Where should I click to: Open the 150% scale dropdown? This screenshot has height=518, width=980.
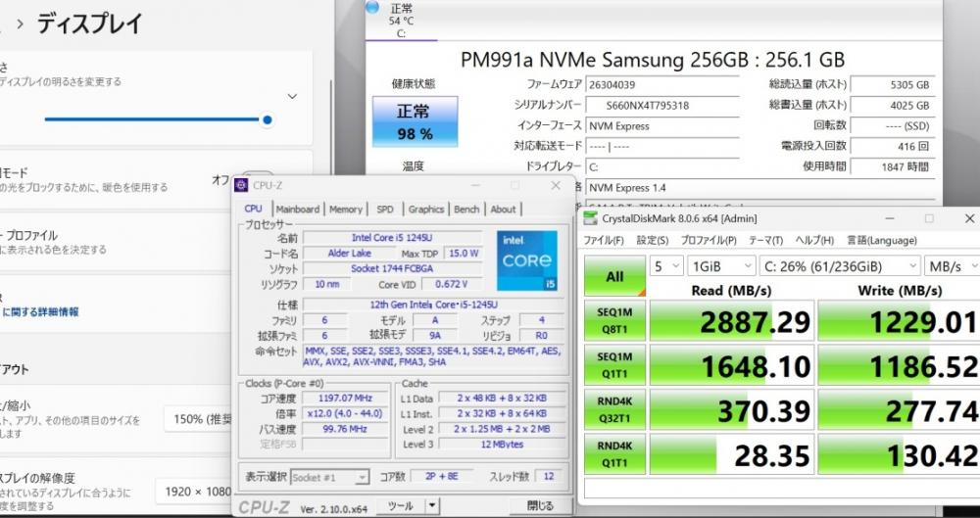(198, 419)
